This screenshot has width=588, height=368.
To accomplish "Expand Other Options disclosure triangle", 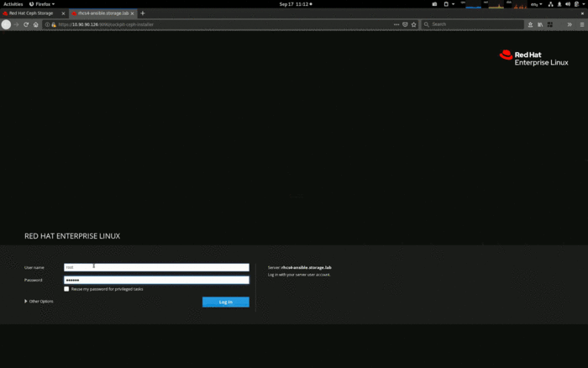I will 26,301.
